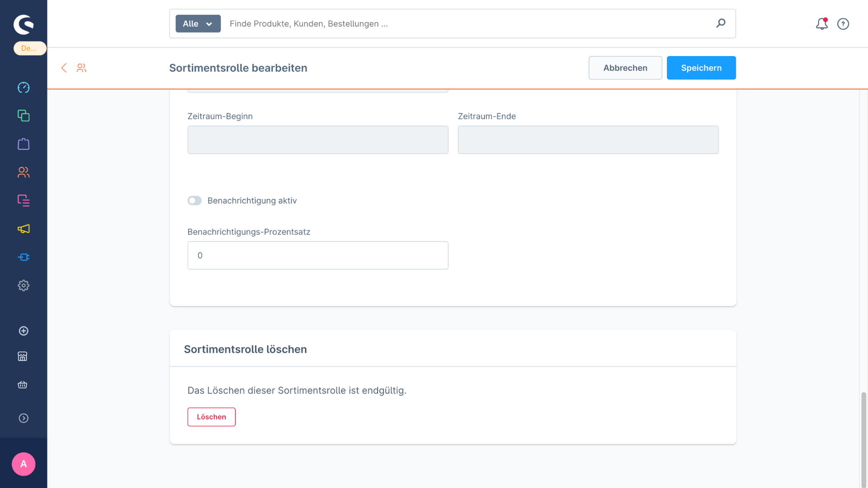
Task: Open the Orders bag icon in sidebar
Action: pos(24,144)
